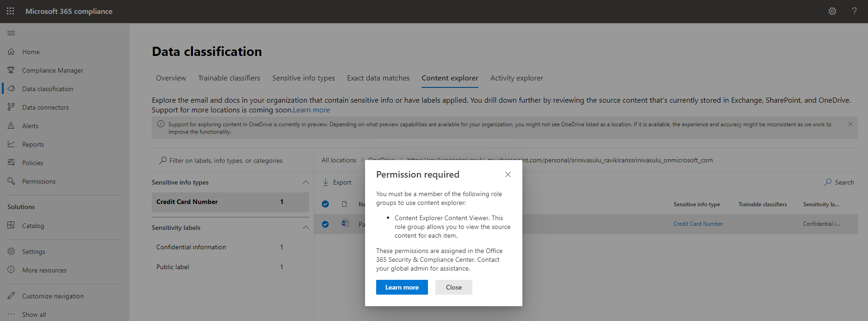Open the app launcher waffle icon
The image size is (868, 321).
(11, 11)
